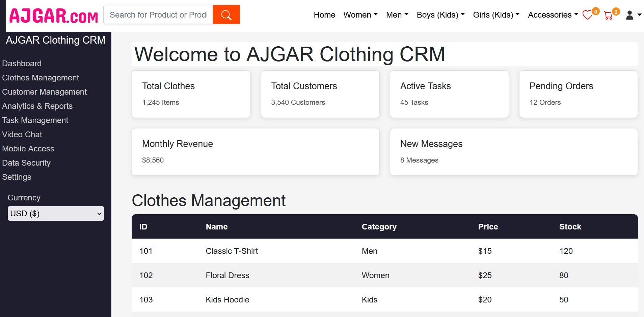
Task: Expand the Women dropdown menu
Action: pos(360,15)
